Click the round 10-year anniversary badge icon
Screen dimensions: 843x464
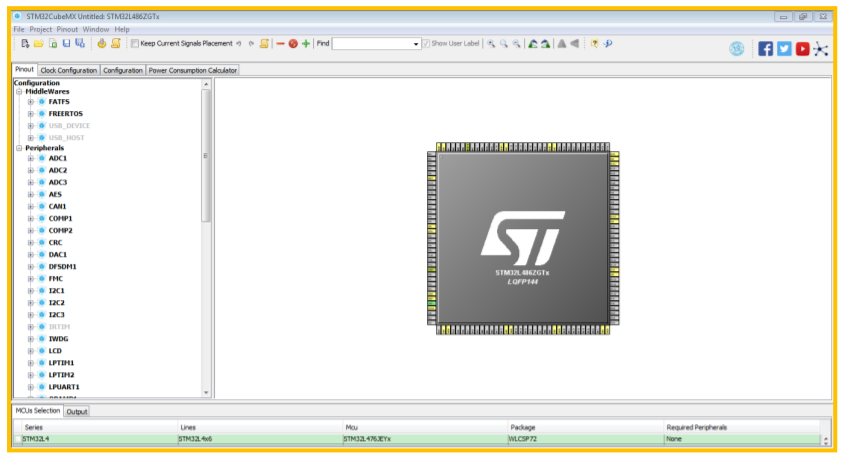737,49
